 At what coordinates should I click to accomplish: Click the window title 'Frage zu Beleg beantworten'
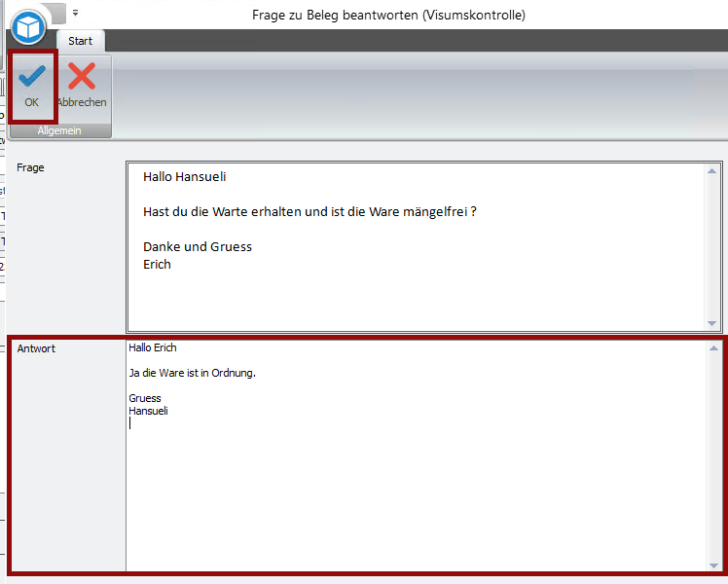tap(335, 15)
